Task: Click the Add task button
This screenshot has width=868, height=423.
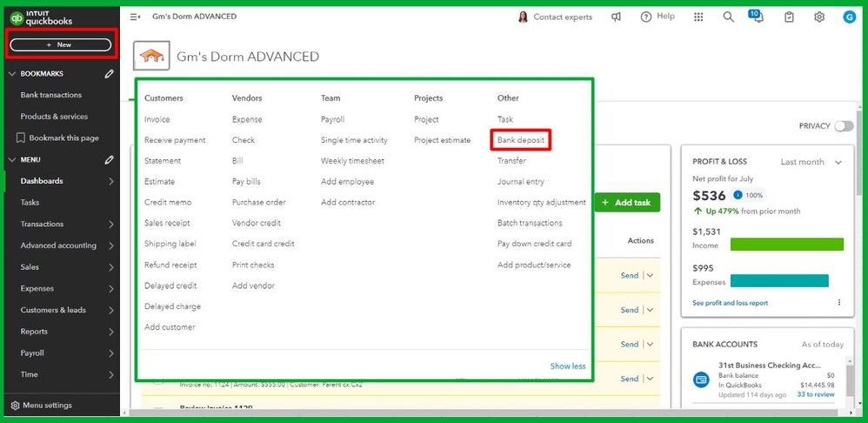Action: pyautogui.click(x=626, y=203)
